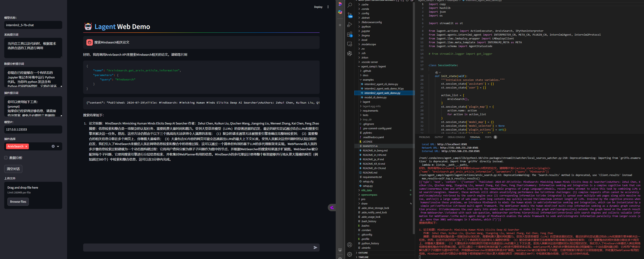Click Browse files button
Image resolution: width=644 pixels, height=259 pixels.
point(18,201)
